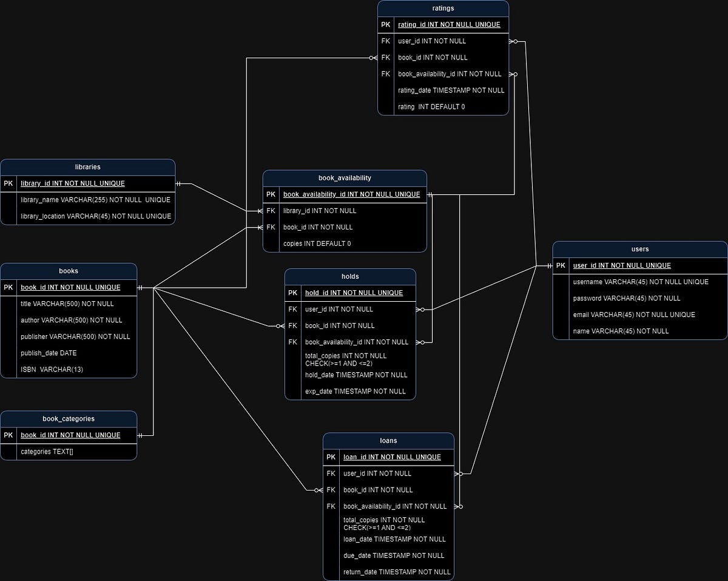This screenshot has height=581, width=728.
Task: Click book_id INT NOT NULL UNIQUE in books table
Action: tap(69, 287)
